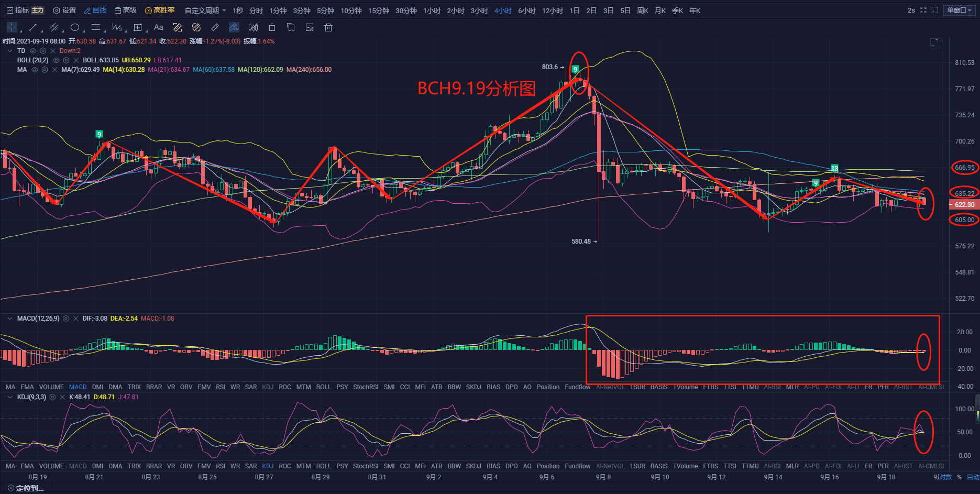
Task: Open settings gear for TD indicator
Action: pos(43,51)
